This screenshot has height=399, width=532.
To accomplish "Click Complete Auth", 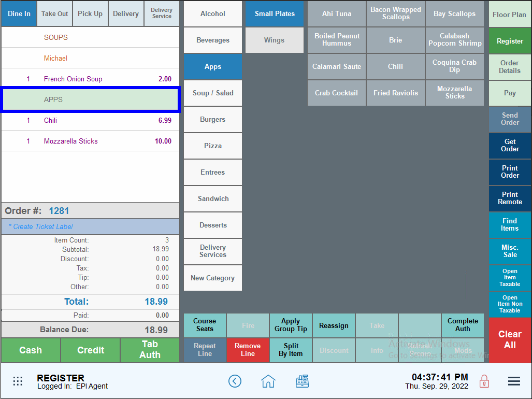I will coord(463,325).
